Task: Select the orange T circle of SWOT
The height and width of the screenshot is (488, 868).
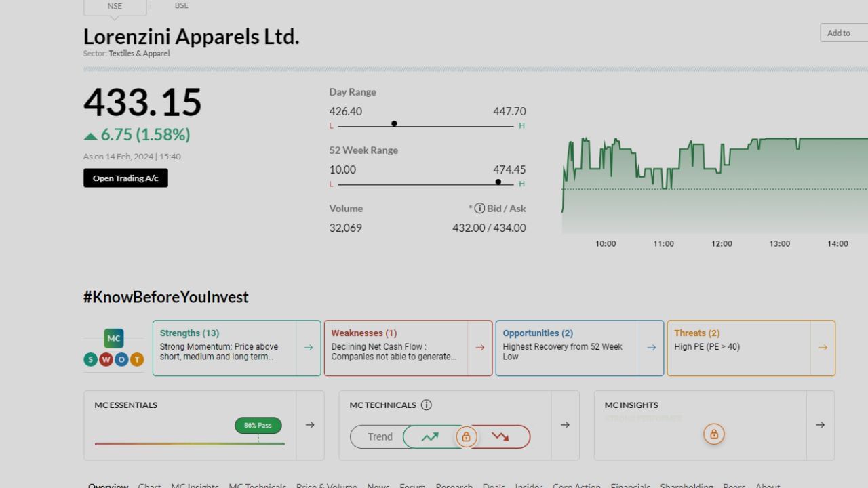Action: 137,360
